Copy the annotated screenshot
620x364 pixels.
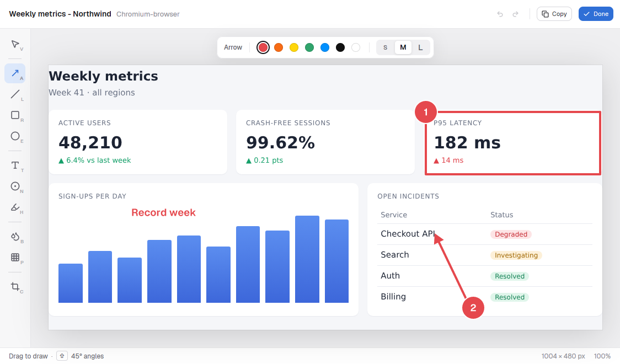[554, 14]
